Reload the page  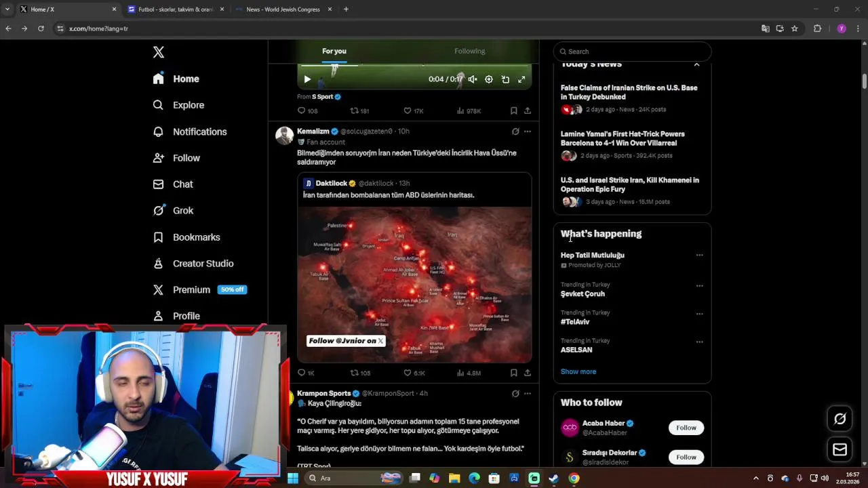pyautogui.click(x=41, y=28)
